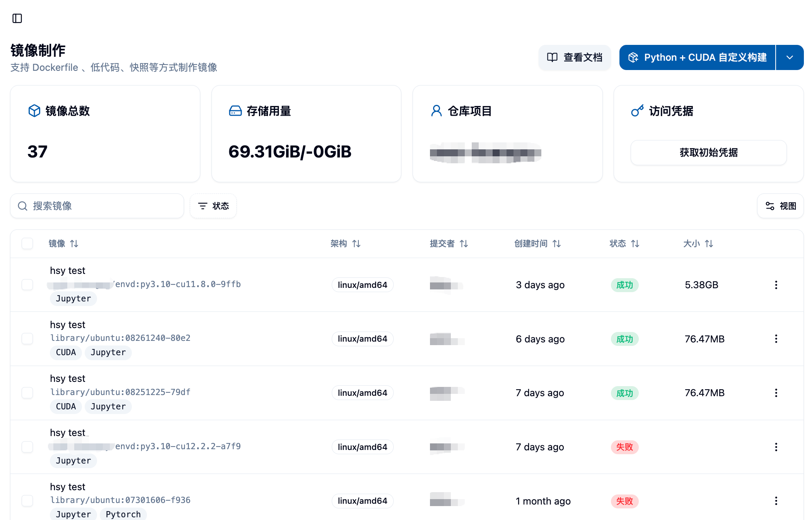The height and width of the screenshot is (520, 812).
Task: Click 获取初始凭据 button
Action: click(x=708, y=152)
